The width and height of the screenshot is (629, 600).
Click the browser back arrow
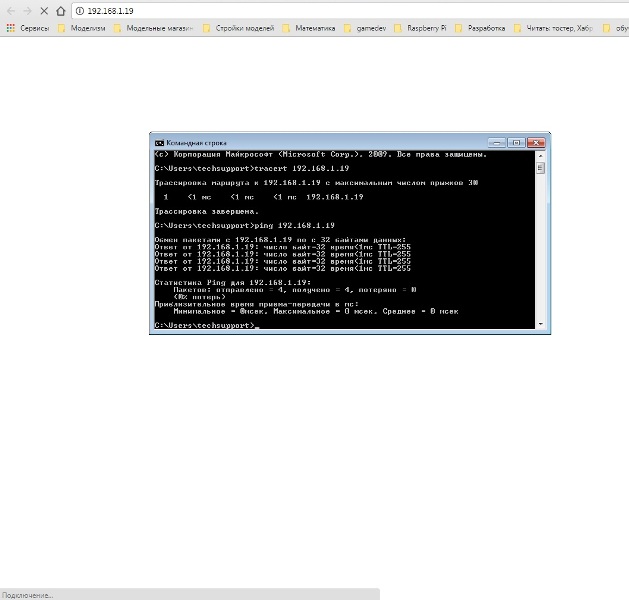(x=11, y=11)
